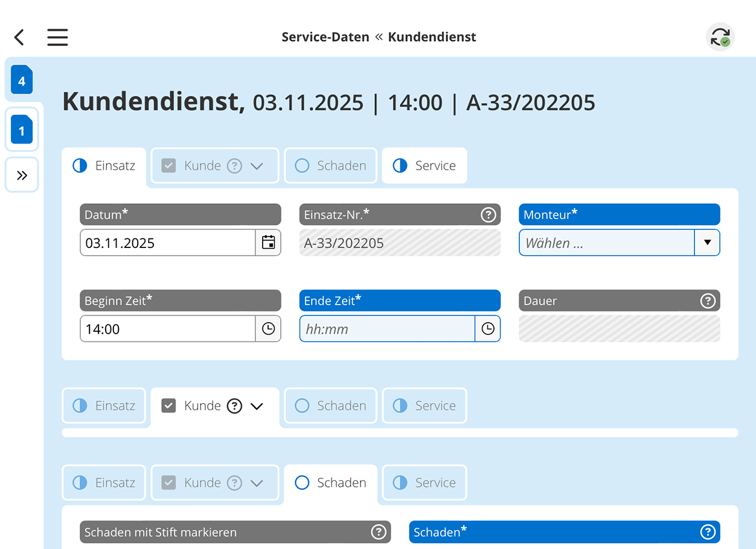
Task: Click the Ende Zeit hh:mm input field
Action: (386, 329)
